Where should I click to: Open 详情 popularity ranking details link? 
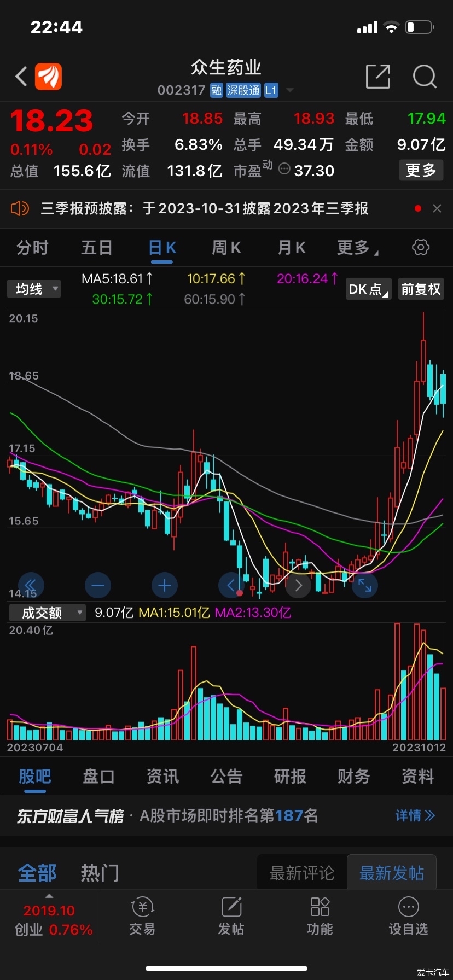coord(415,815)
